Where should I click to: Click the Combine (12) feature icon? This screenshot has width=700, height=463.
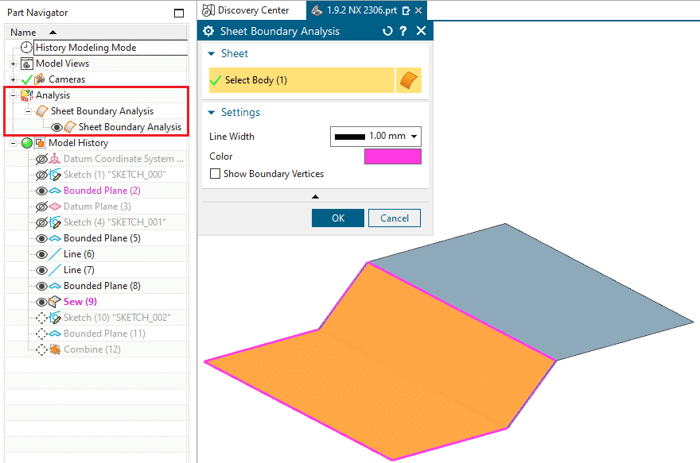(55, 350)
